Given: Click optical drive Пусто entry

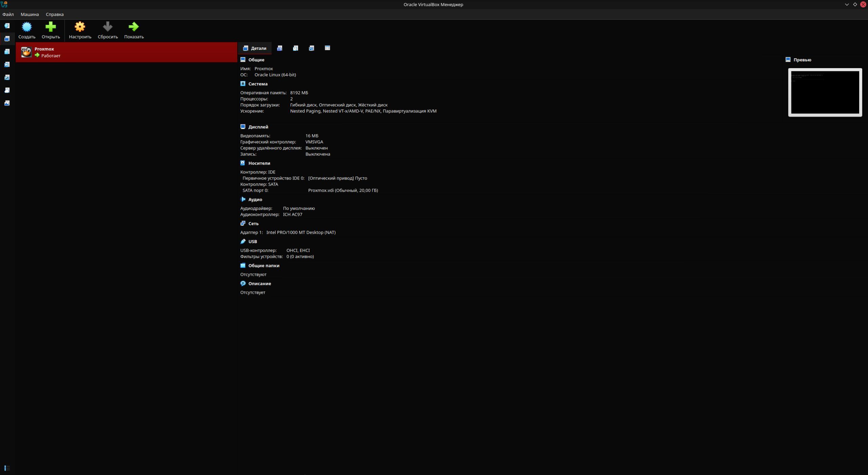Looking at the screenshot, I should (337, 178).
